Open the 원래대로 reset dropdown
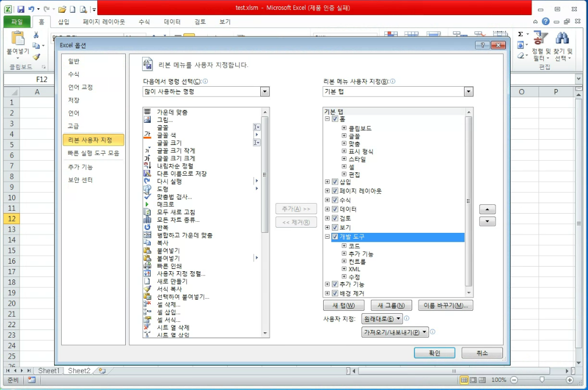588x390 pixels. coord(382,319)
